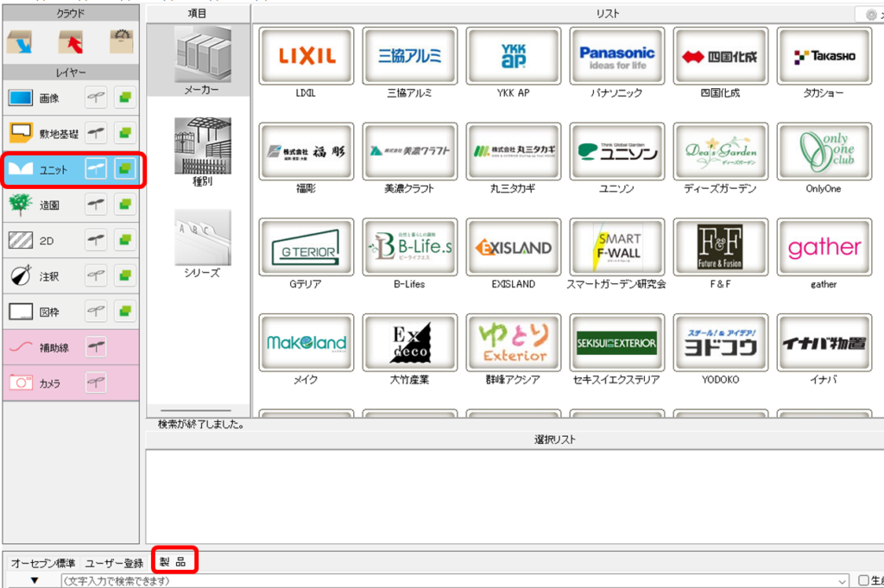
Task: Open the ユーザー登録 tab
Action: [114, 563]
